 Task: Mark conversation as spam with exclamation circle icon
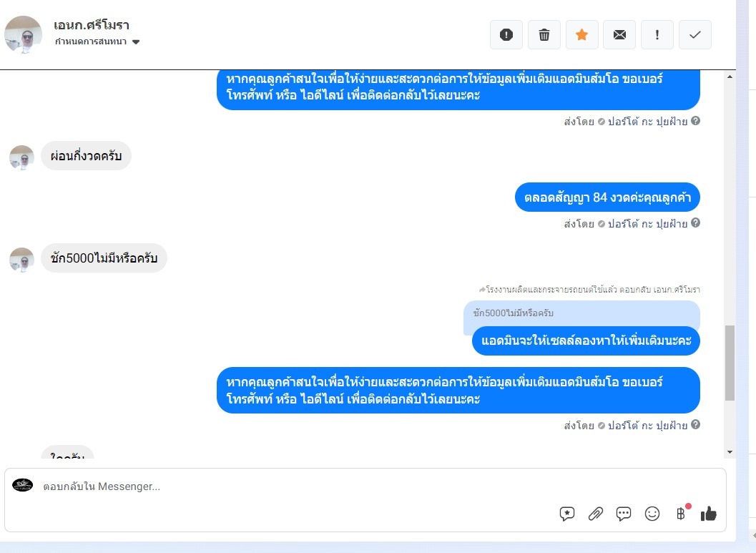506,35
